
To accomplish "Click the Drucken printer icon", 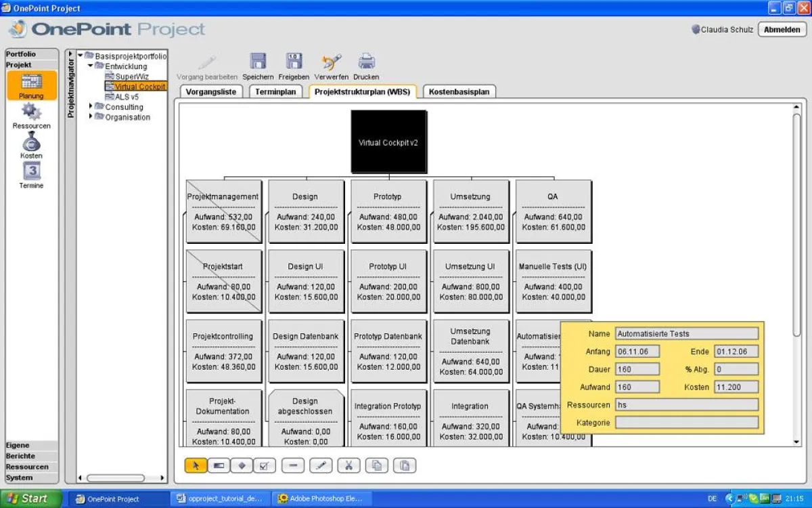I will pos(365,61).
